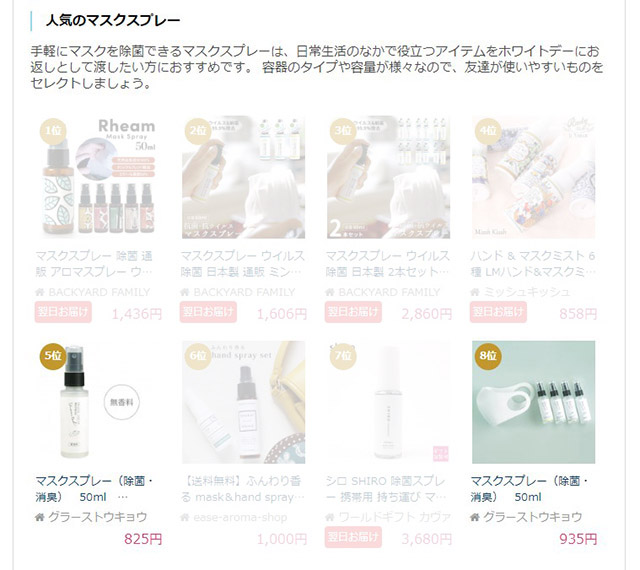Open the SHIRO spray product image
Viewport: 640px width, 570px height.
click(389, 402)
